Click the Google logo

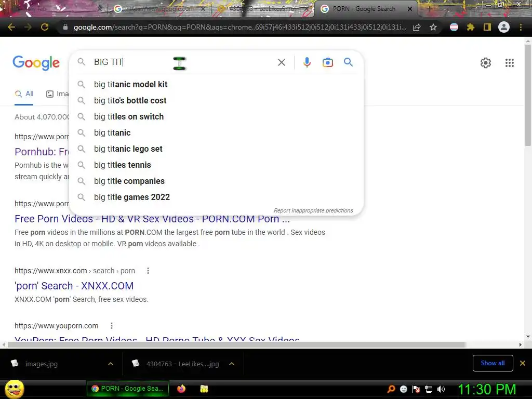pyautogui.click(x=36, y=63)
